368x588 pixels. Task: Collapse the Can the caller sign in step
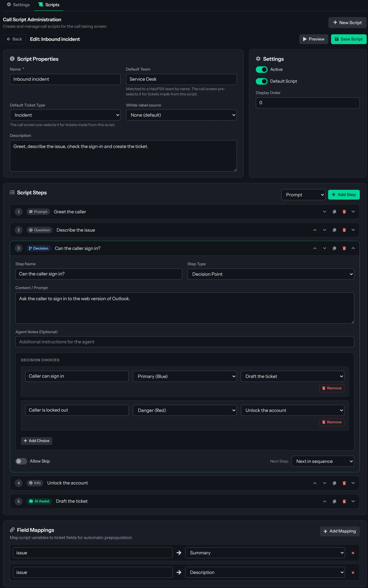coord(353,248)
